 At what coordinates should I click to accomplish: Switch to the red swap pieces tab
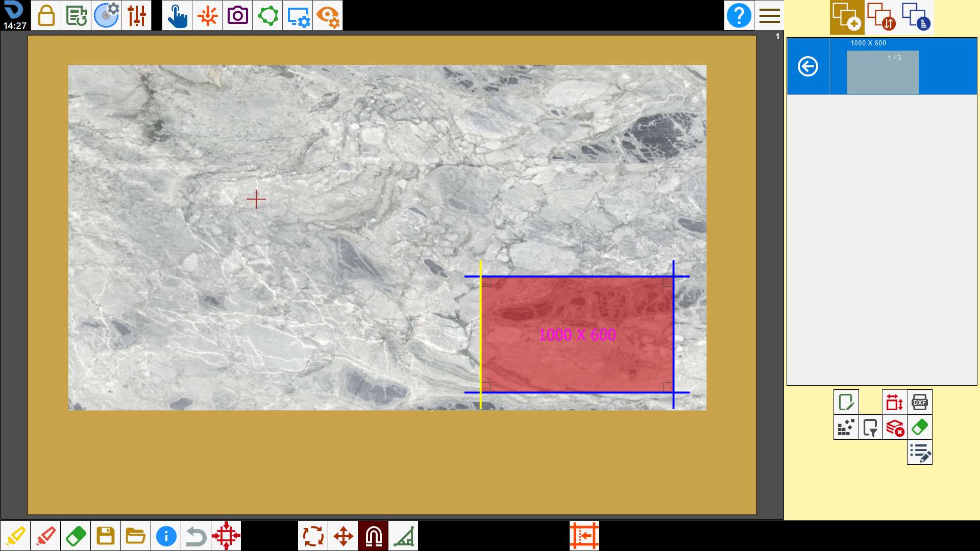click(881, 17)
